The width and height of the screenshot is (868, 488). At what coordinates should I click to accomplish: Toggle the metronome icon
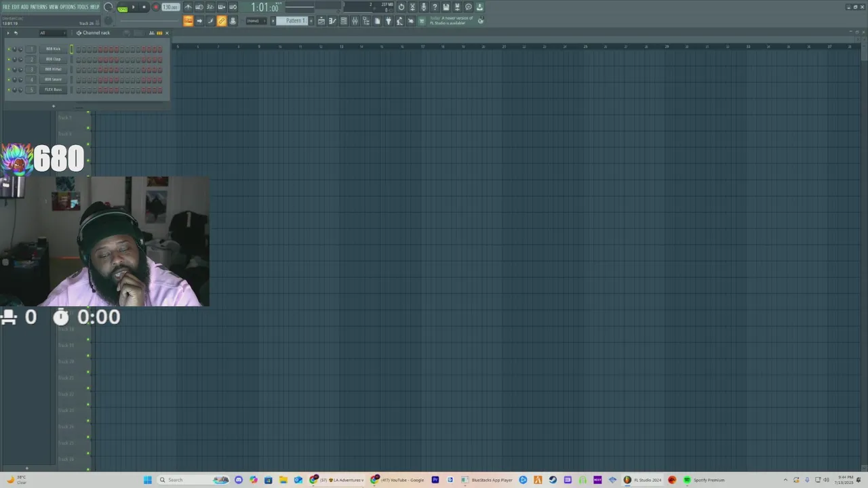click(x=188, y=7)
